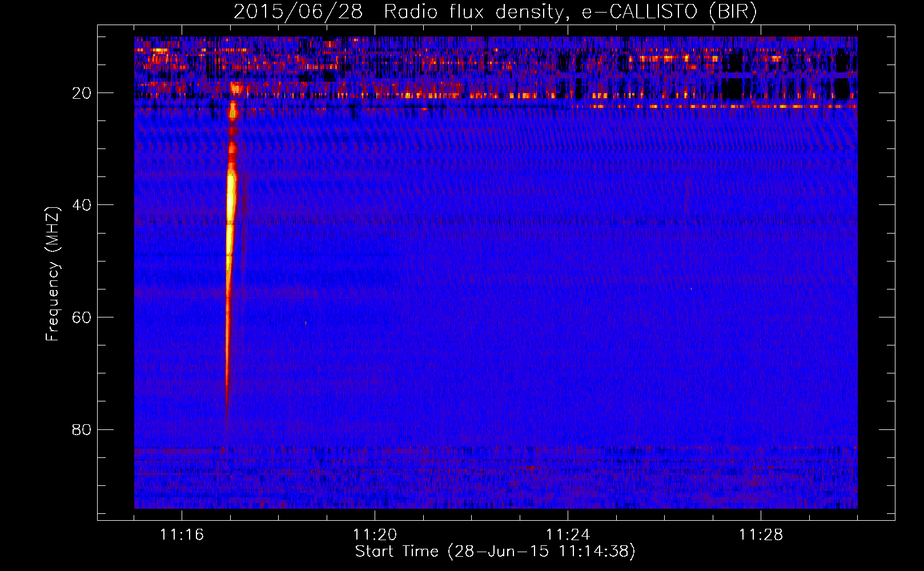Click the 80 MHz frequency tick label

click(82, 429)
